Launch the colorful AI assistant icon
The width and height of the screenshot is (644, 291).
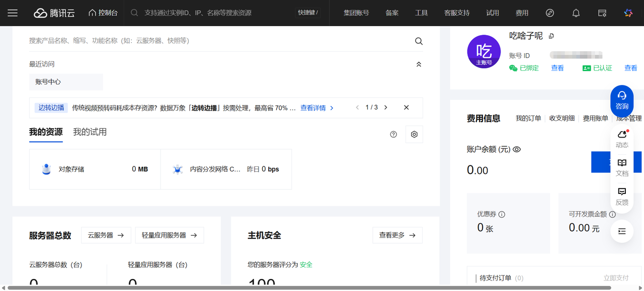tap(628, 13)
